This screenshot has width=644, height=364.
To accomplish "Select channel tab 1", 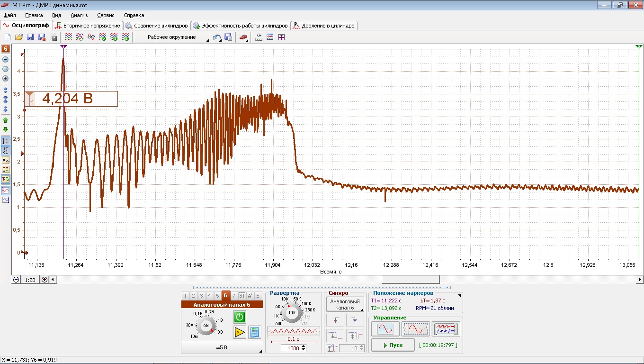I will (185, 296).
